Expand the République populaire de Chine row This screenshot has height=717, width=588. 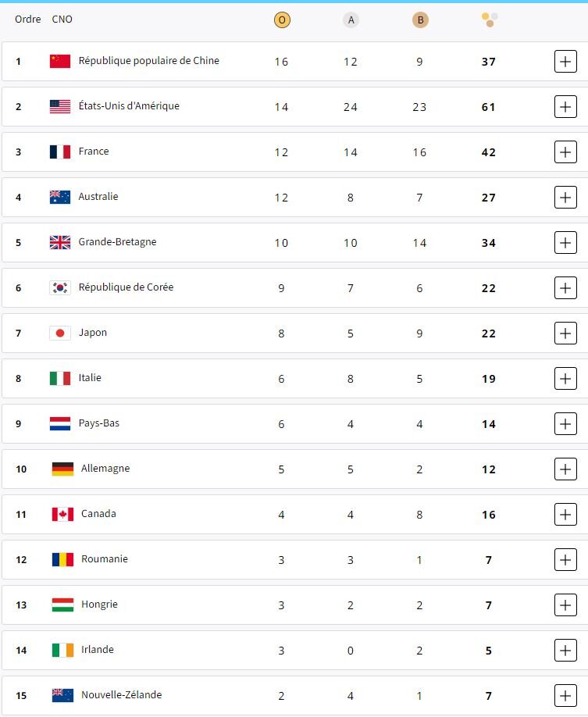coord(565,62)
